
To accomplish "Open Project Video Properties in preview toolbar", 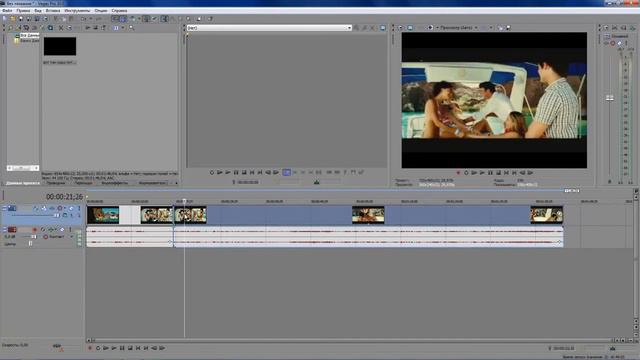I will tap(401, 28).
